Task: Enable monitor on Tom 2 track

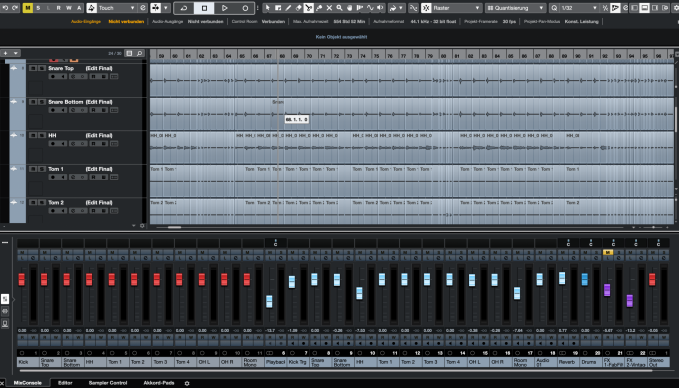Action: [62, 210]
